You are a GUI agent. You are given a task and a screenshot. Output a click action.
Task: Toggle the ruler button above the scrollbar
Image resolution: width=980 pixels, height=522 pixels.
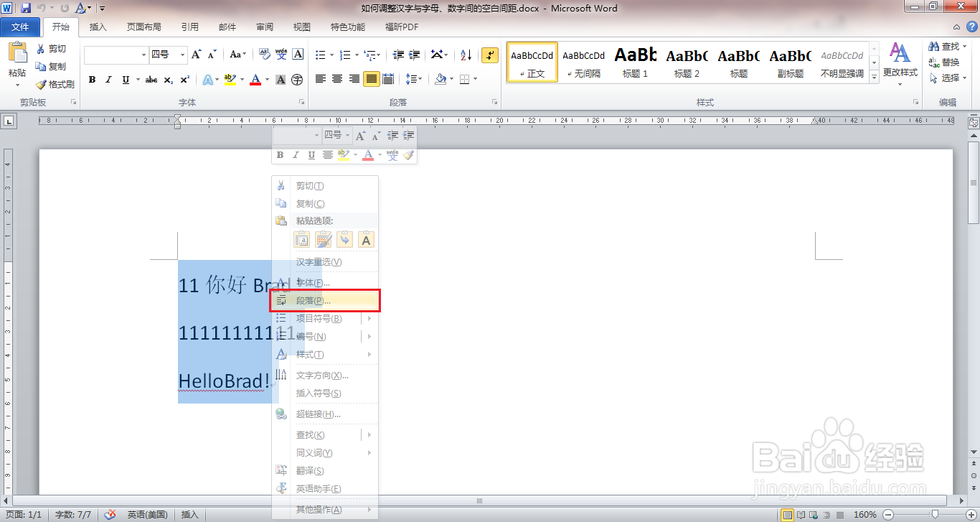[x=974, y=123]
